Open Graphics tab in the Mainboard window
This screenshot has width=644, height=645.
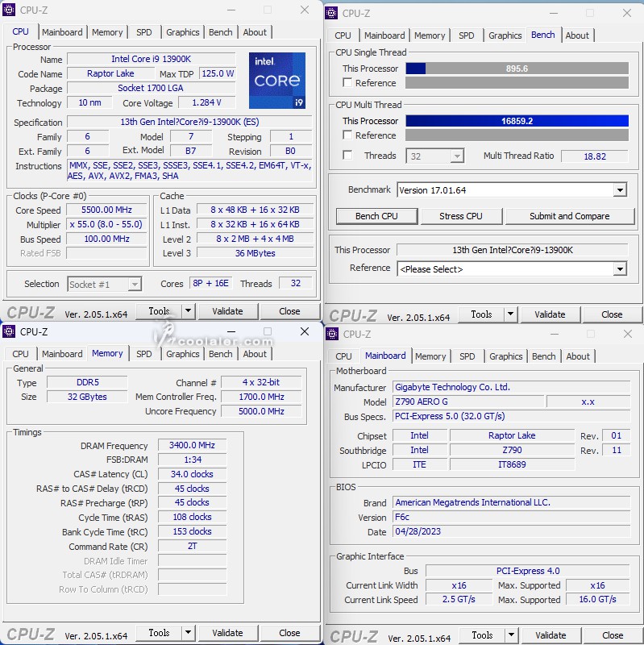[x=505, y=356]
